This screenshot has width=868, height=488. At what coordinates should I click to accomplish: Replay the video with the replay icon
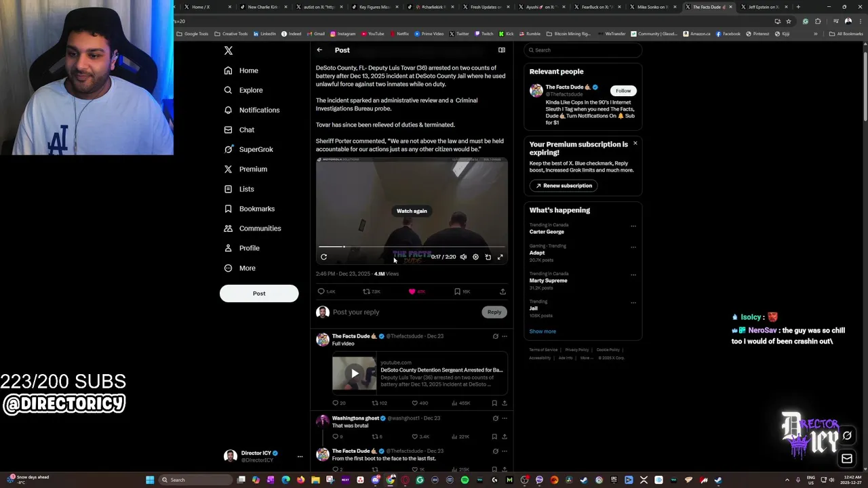tap(323, 257)
